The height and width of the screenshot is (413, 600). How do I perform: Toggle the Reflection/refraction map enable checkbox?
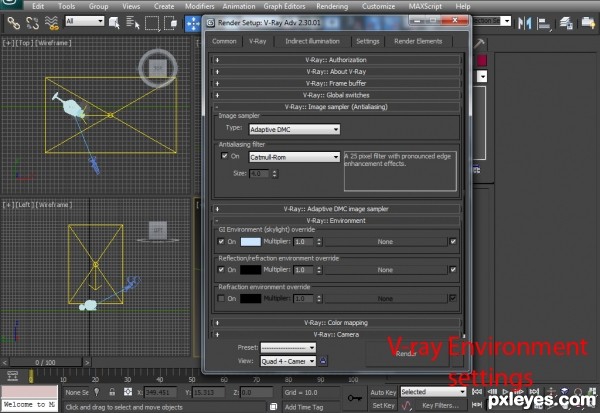click(x=453, y=269)
